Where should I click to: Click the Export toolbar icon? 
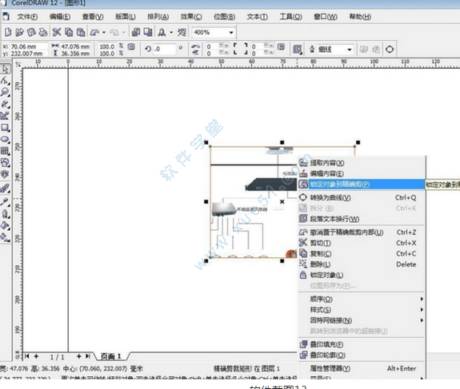coord(148,32)
